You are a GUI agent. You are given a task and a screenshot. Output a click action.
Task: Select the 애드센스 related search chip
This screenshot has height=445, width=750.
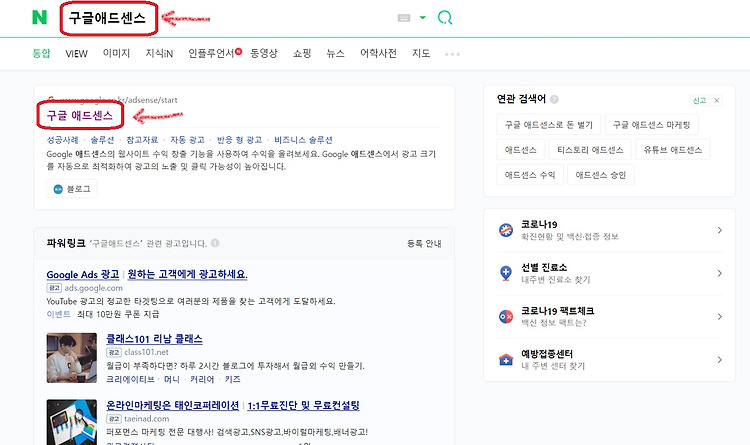(521, 150)
